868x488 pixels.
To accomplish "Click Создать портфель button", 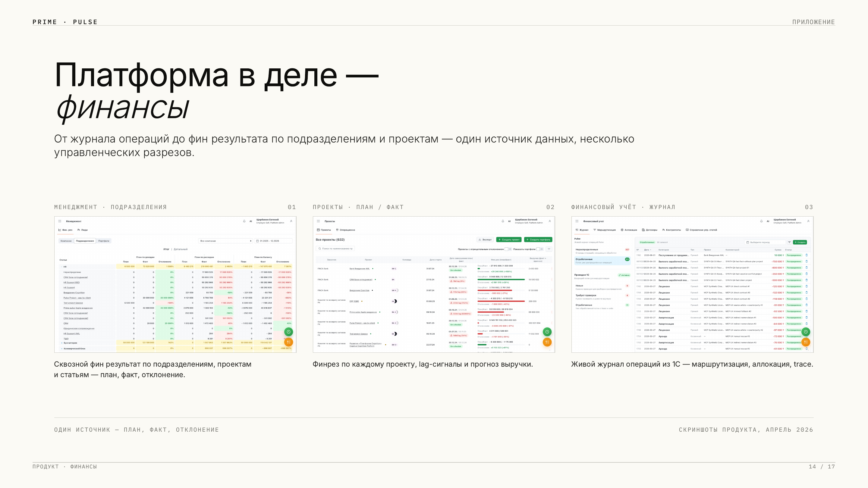I will click(538, 240).
